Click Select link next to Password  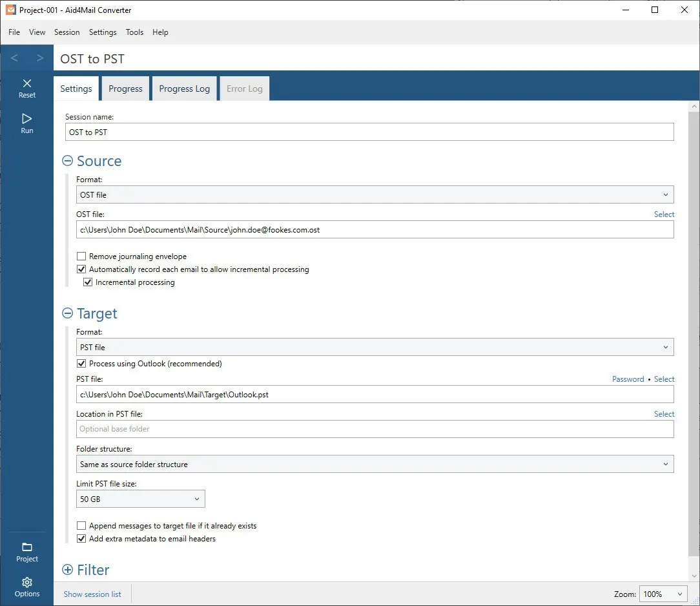(664, 379)
